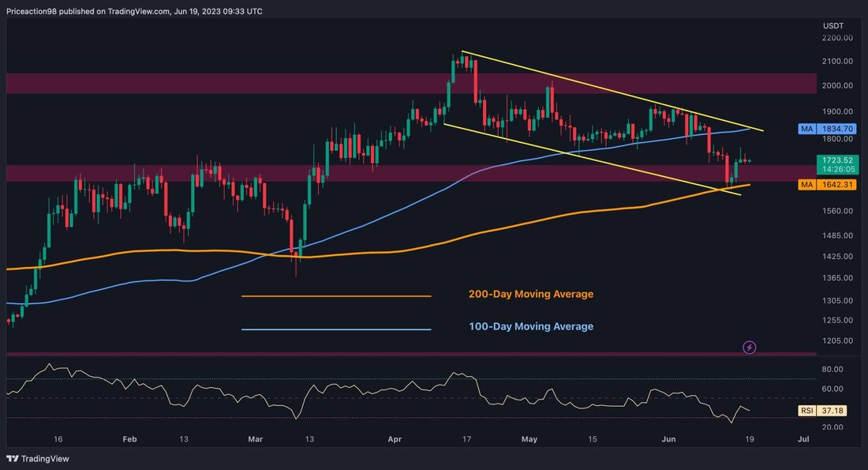Click the purple lightning bolt icon

point(749,348)
